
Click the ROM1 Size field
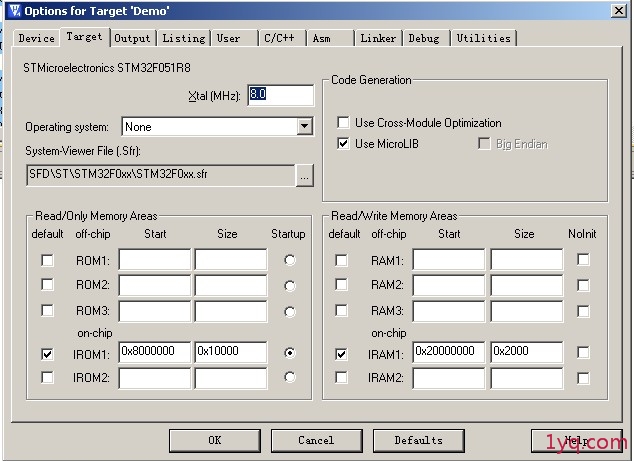(x=230, y=260)
